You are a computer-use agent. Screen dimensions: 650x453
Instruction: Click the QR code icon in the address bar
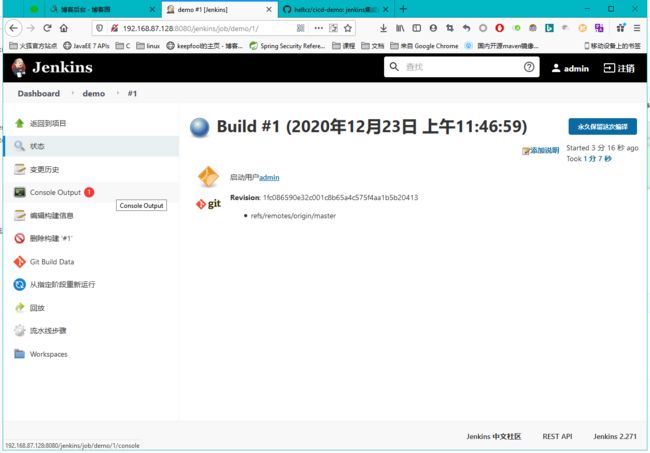[x=301, y=28]
